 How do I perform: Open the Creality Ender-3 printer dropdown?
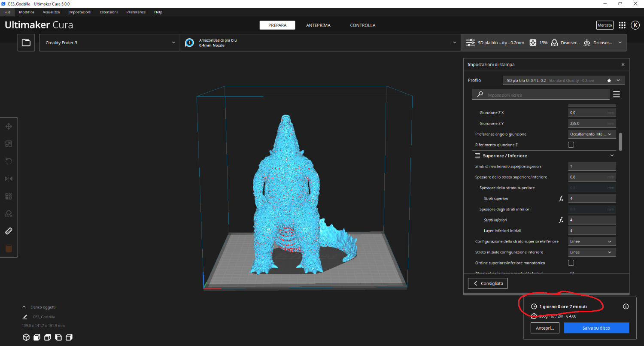109,42
